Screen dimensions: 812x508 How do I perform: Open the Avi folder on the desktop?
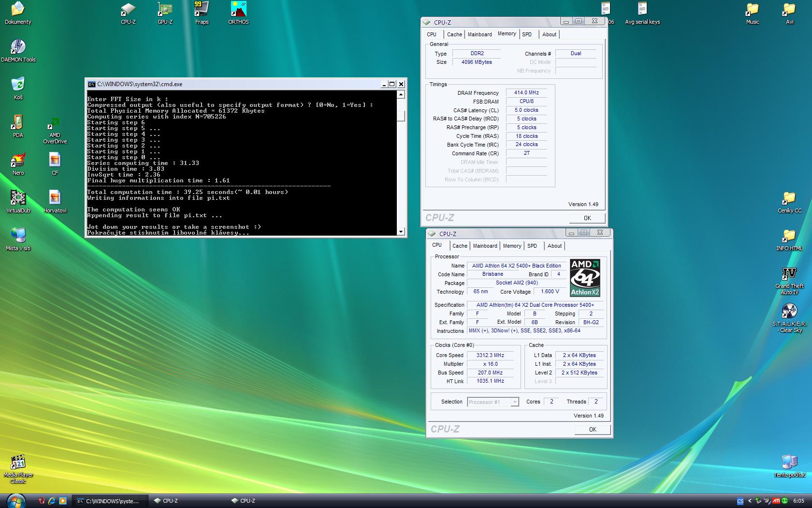(x=789, y=13)
